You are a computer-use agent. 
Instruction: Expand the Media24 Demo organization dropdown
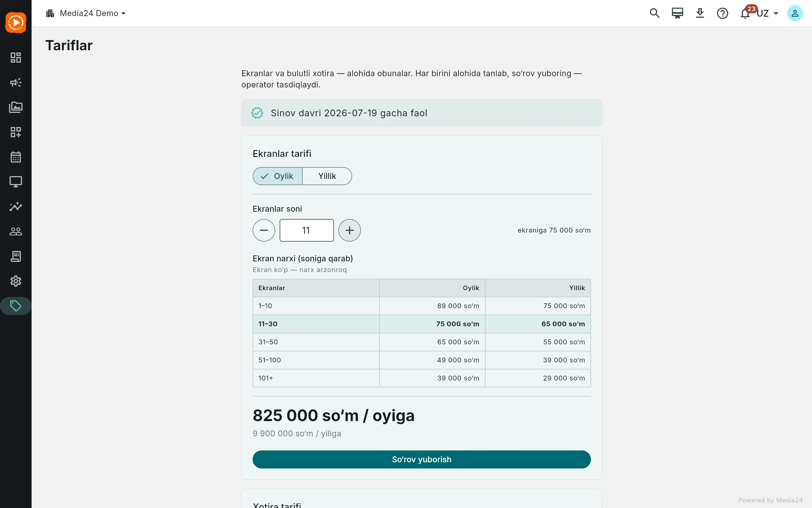pyautogui.click(x=86, y=13)
